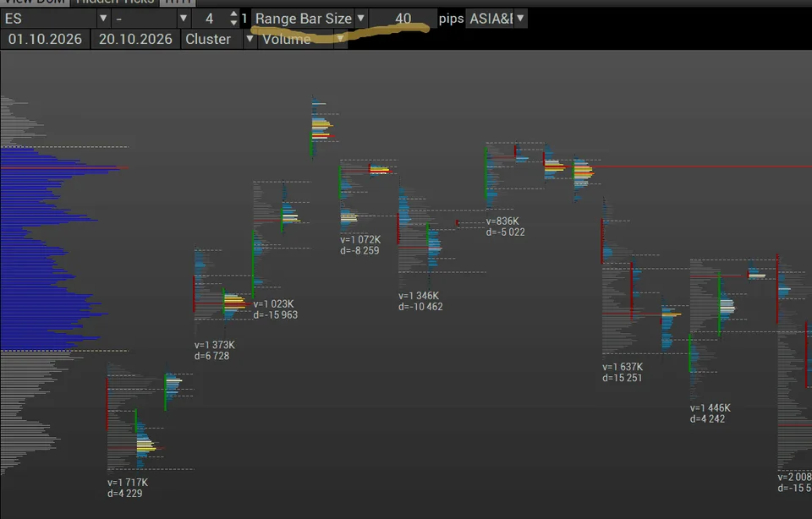Screen dimensions: 812x519
Task: Click the end date field 20.10.2026
Action: click(135, 40)
